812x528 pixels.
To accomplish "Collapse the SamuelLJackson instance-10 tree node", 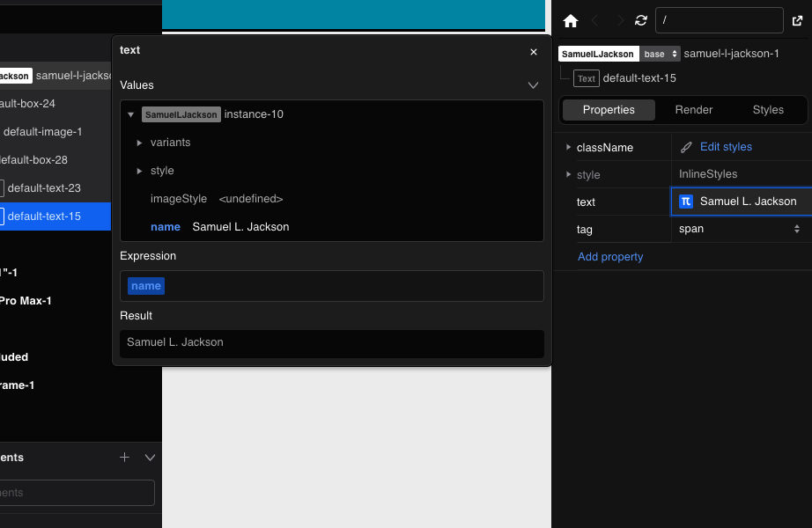I will click(131, 114).
